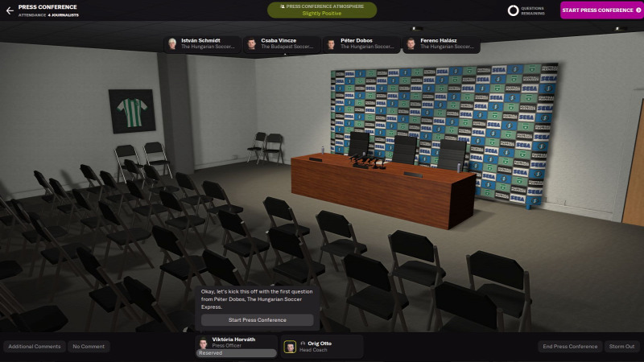Screen dimensions: 644x362
Task: Click Viktória Horváth's portrait icon
Action: (204, 343)
